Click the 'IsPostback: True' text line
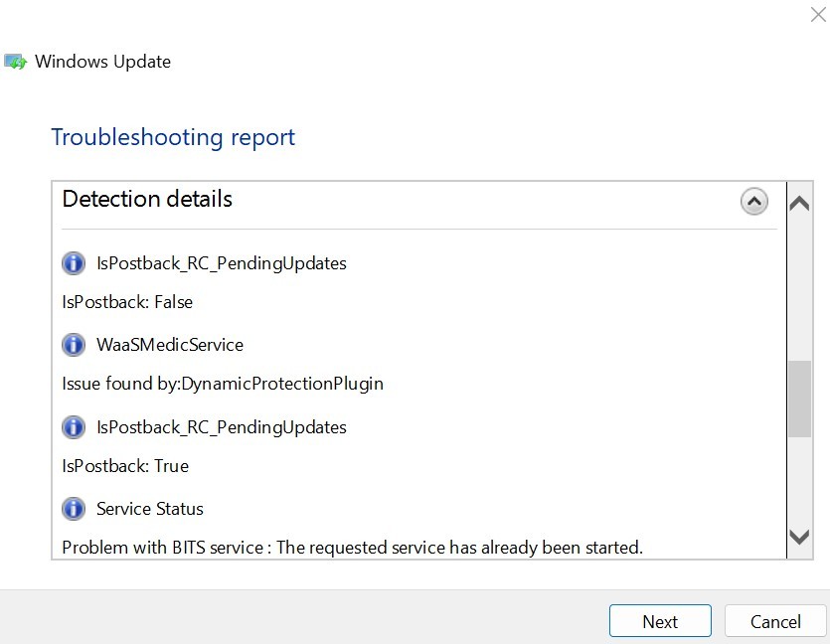The image size is (830, 644). click(x=125, y=466)
